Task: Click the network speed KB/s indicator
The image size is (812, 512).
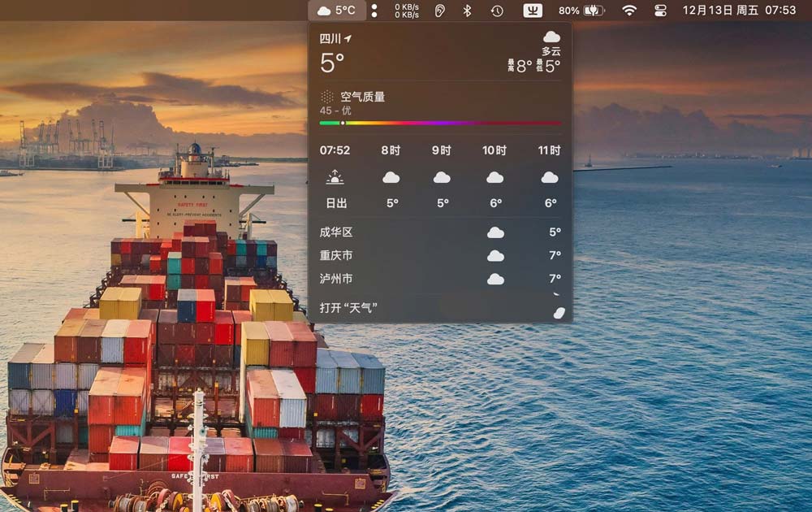Action: [407, 11]
